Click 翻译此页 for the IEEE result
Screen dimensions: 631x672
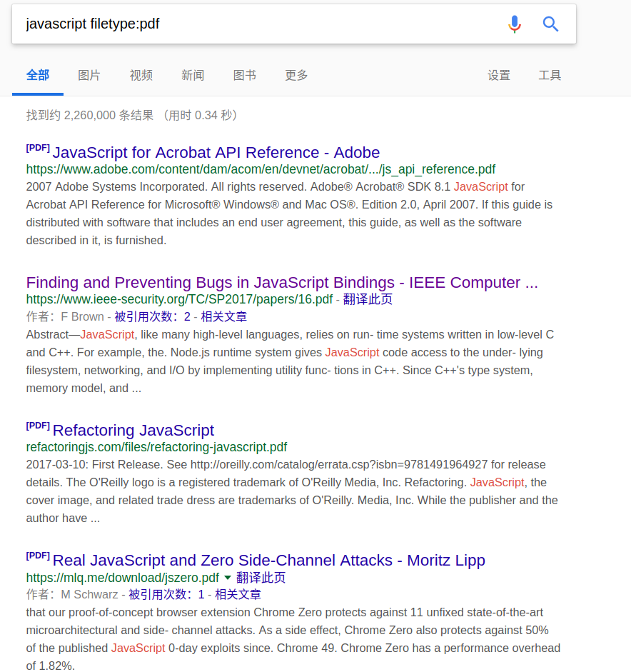pos(368,299)
